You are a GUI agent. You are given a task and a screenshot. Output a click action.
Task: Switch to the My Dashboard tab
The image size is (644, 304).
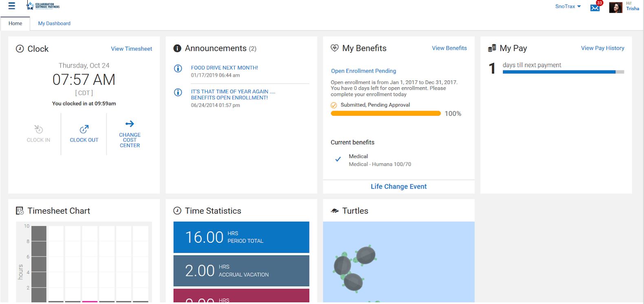54,24
